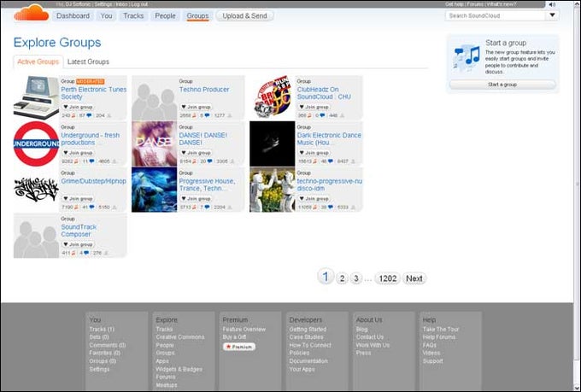Open the Perth Electronic Tunes Society computer thumbnail
This screenshot has width=581, height=392.
click(36, 98)
